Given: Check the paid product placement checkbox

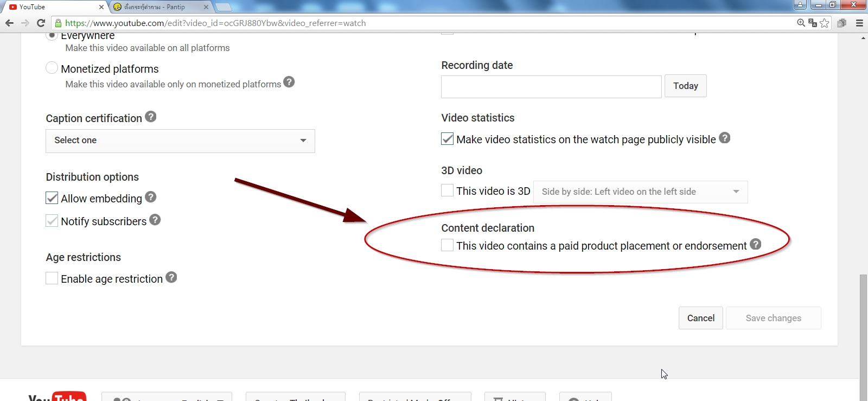Looking at the screenshot, I should 448,245.
